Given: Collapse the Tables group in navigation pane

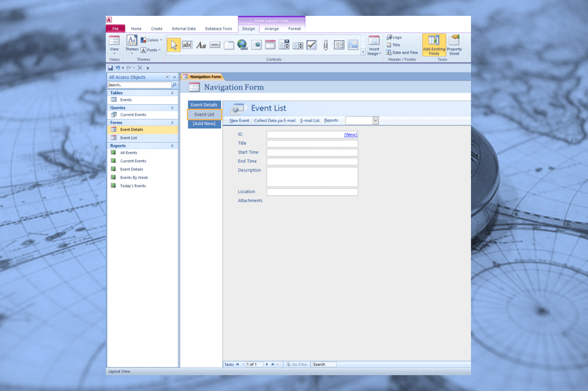Looking at the screenshot, I should 172,92.
